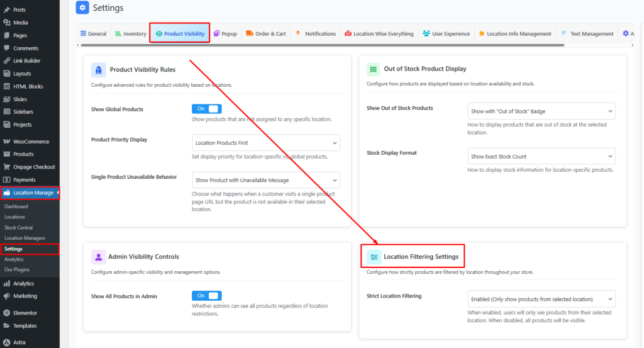Click the horizontal tab scrollbar
This screenshot has width=644, height=348.
click(352, 45)
